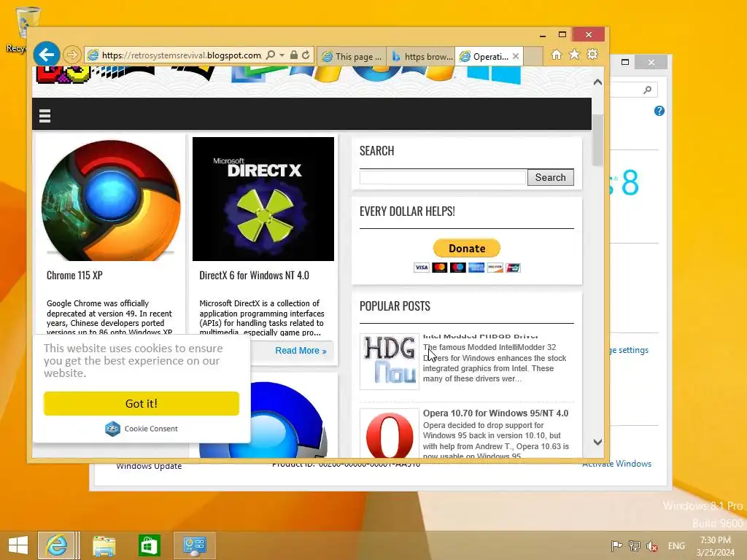Click 'Read More »' on DirectX post
747x560 pixels.
tap(301, 351)
